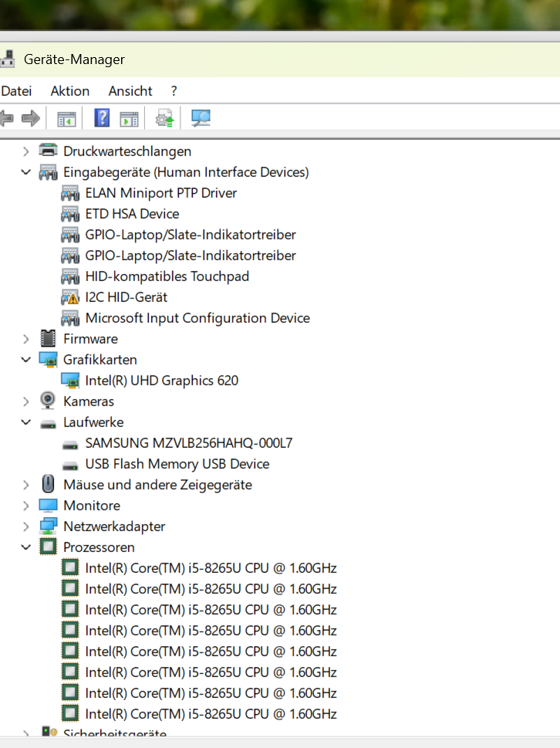Click the Grafikkarten display adapter icon
Image resolution: width=560 pixels, height=748 pixels.
tap(48, 360)
